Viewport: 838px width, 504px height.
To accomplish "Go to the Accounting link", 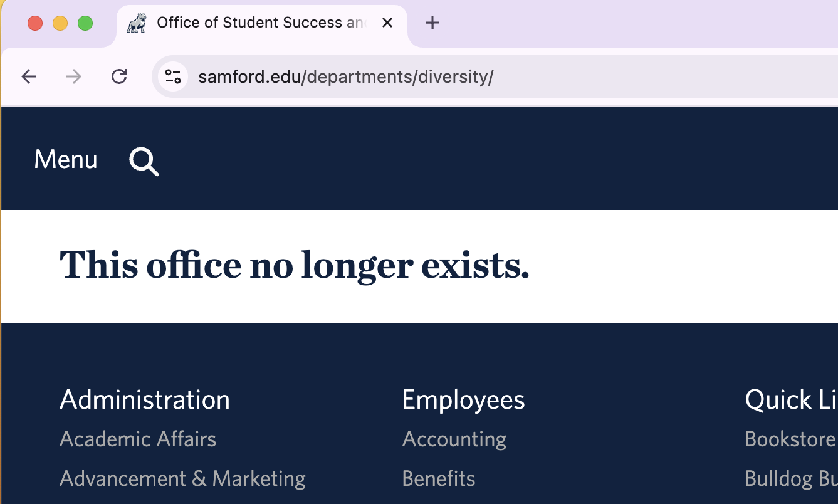I will (x=454, y=439).
